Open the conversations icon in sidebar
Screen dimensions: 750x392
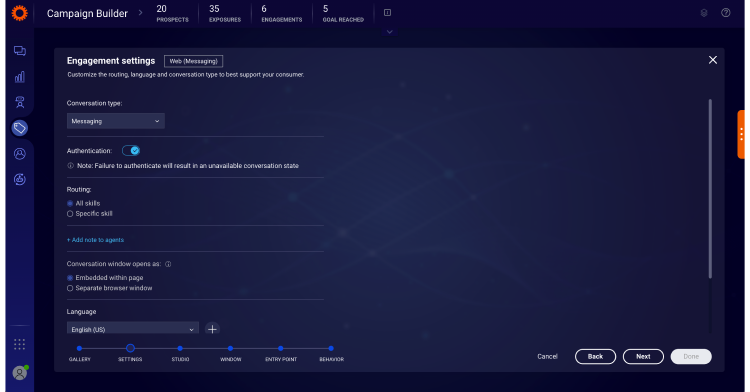coord(20,51)
